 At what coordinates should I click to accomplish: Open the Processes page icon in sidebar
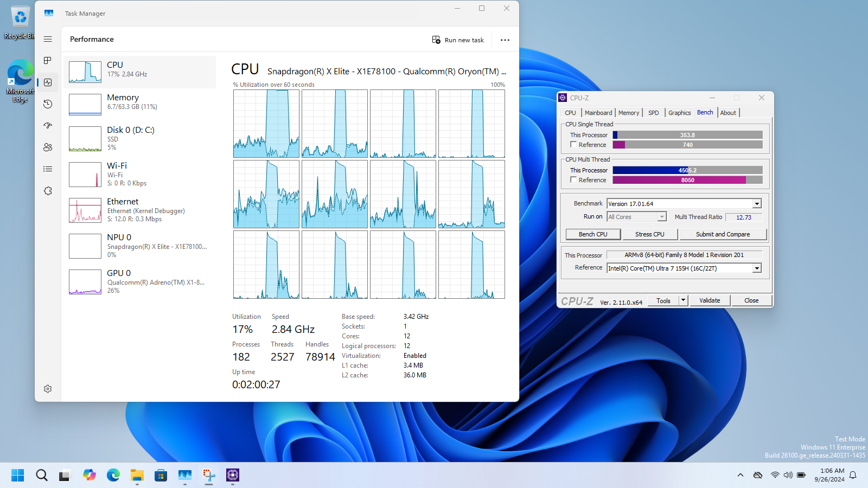click(x=48, y=60)
